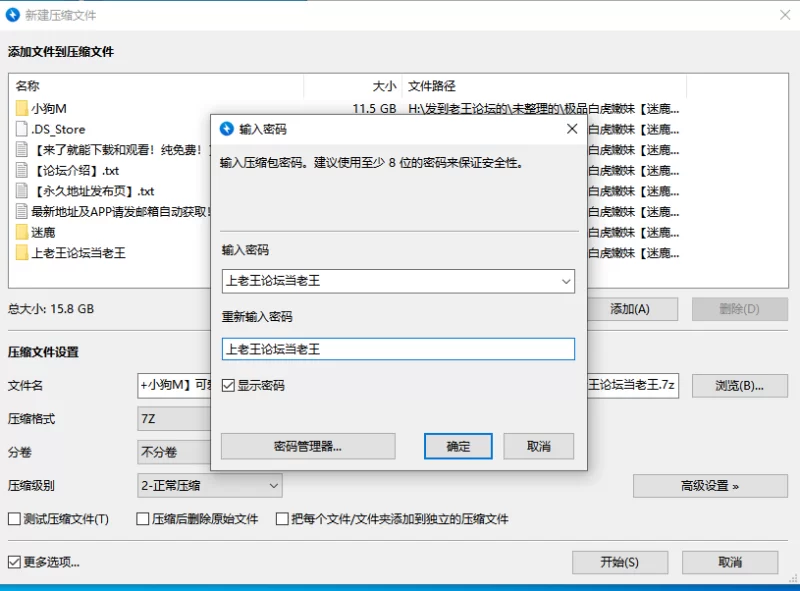Click the 最新地址及APP text file icon
800x591 pixels.
21,211
